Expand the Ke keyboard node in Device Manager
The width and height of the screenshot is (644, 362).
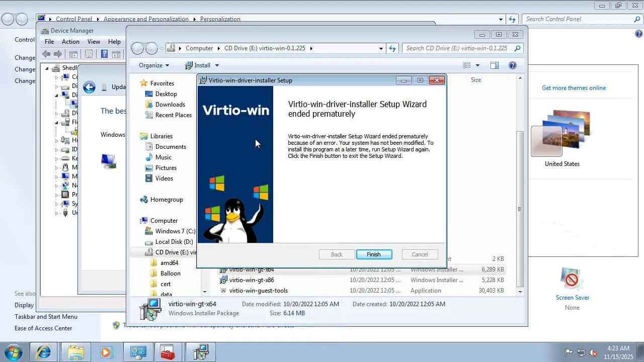click(x=57, y=158)
